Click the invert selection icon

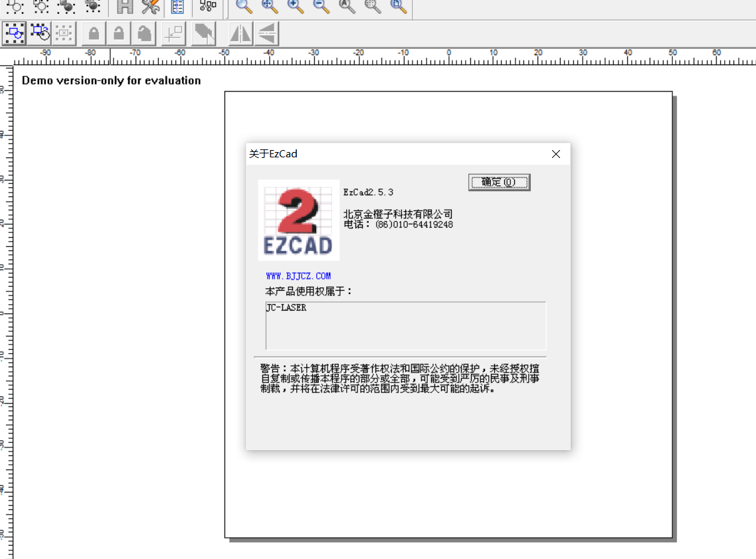40,34
